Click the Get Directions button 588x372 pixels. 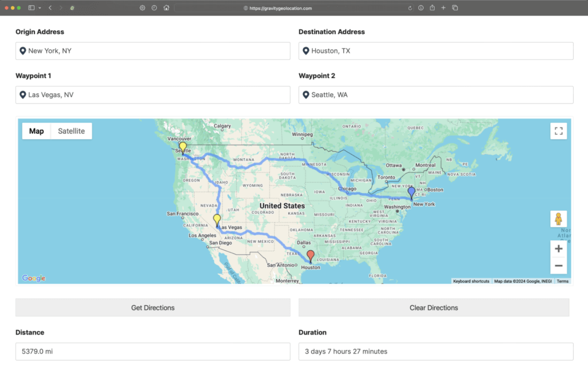click(153, 308)
